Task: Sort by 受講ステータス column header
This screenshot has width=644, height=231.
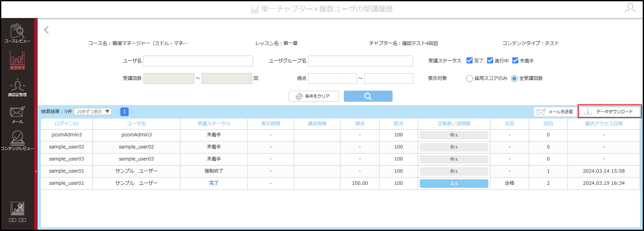Action: click(214, 124)
